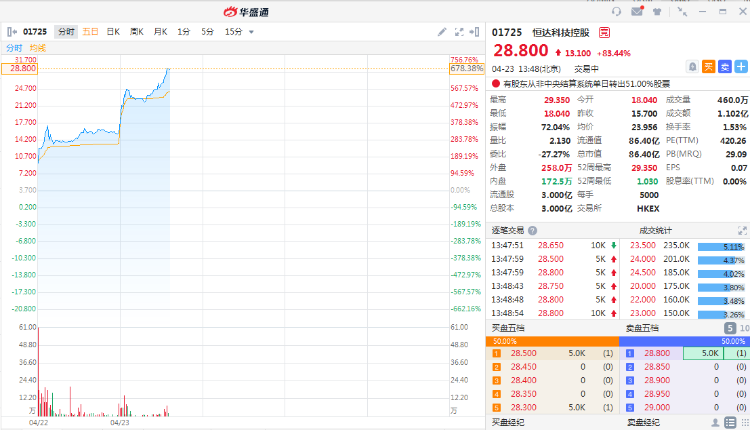The height and width of the screenshot is (430, 750).
Task: Open help question mark next to 逐笔交易
Action: click(532, 231)
